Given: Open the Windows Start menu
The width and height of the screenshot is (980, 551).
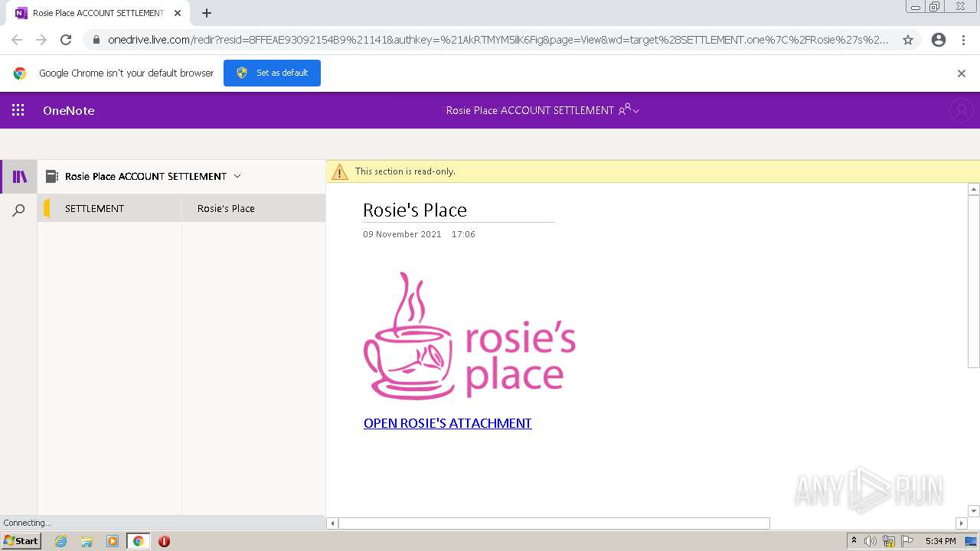Looking at the screenshot, I should 21,541.
